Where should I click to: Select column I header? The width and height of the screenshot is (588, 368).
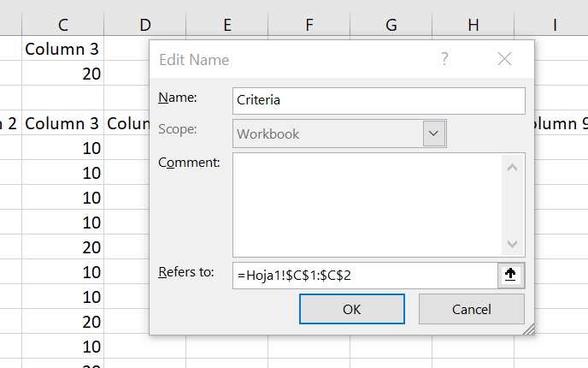point(555,26)
